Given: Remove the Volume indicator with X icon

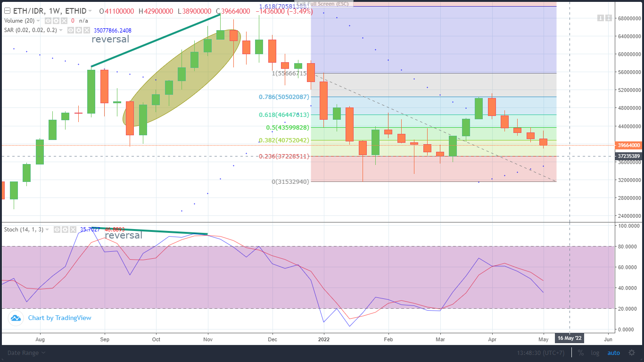Looking at the screenshot, I should pyautogui.click(x=64, y=21).
